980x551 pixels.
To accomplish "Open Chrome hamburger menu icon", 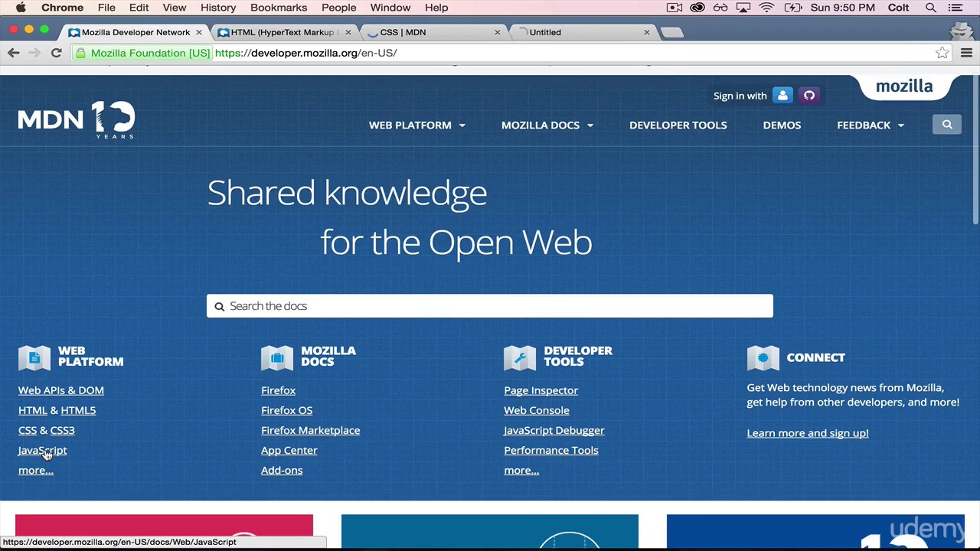I will (x=966, y=53).
